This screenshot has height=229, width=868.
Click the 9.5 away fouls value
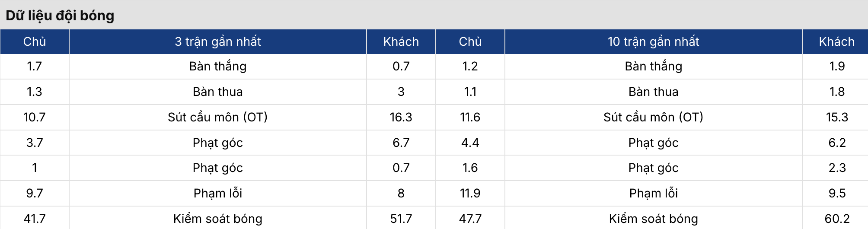click(837, 193)
